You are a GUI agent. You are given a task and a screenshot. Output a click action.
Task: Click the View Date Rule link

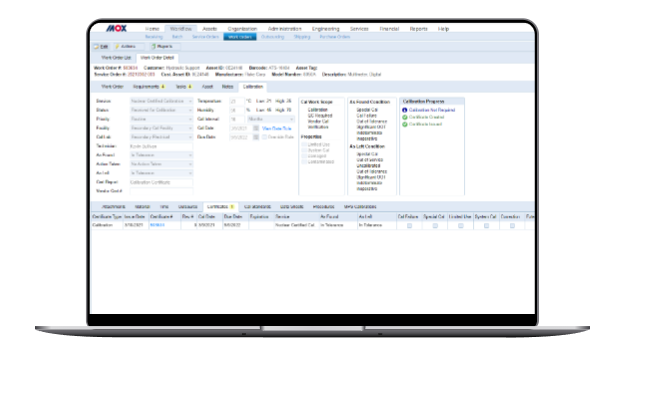click(x=277, y=128)
